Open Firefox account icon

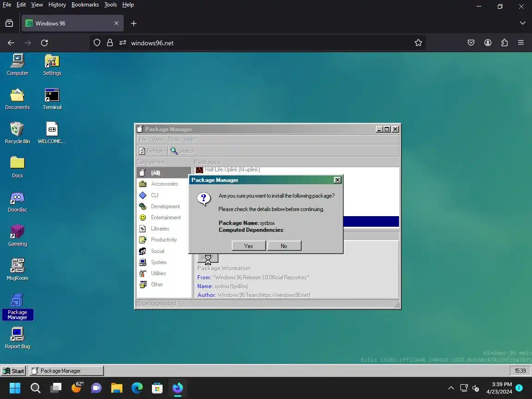tap(488, 42)
